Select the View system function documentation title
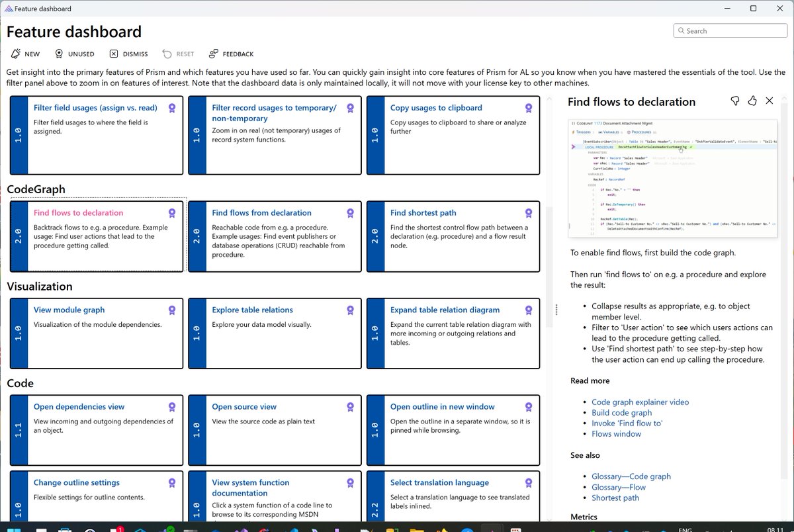The height and width of the screenshot is (532, 794). [x=251, y=488]
